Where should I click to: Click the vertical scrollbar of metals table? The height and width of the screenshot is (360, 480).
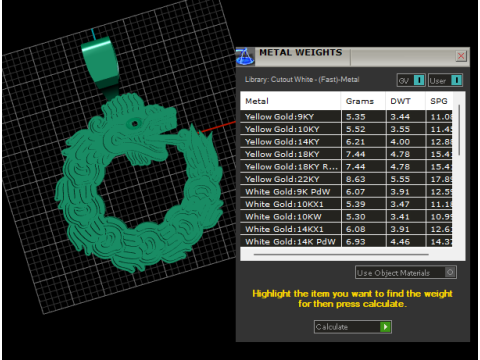459,130
